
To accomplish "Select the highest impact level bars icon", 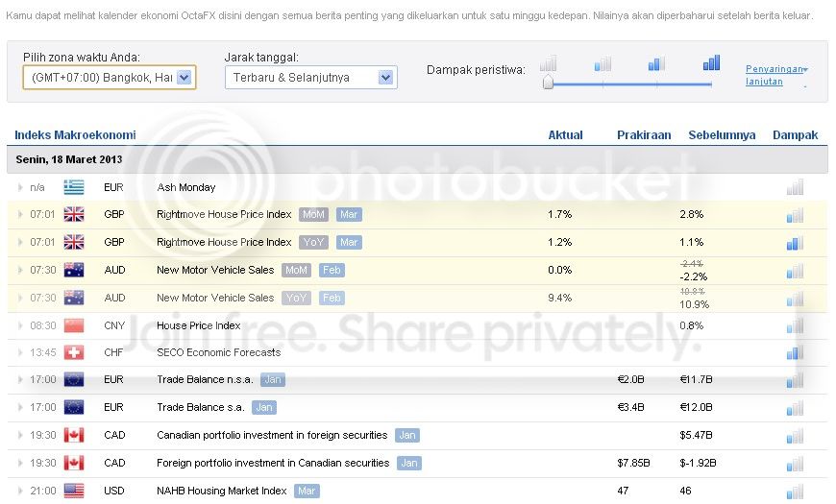I will click(x=711, y=62).
